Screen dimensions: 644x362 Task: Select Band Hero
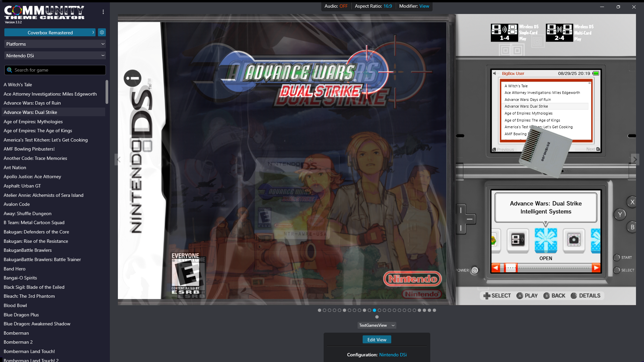(53, 269)
